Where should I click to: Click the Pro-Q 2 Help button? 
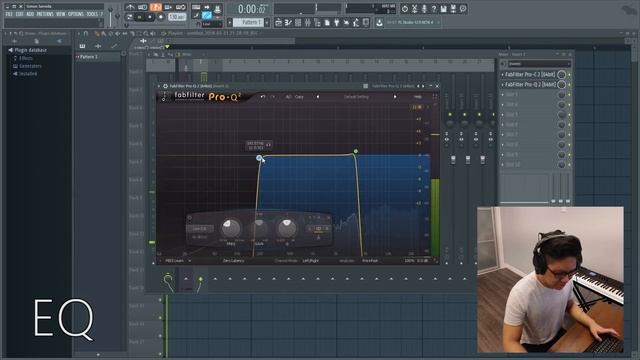418,97
